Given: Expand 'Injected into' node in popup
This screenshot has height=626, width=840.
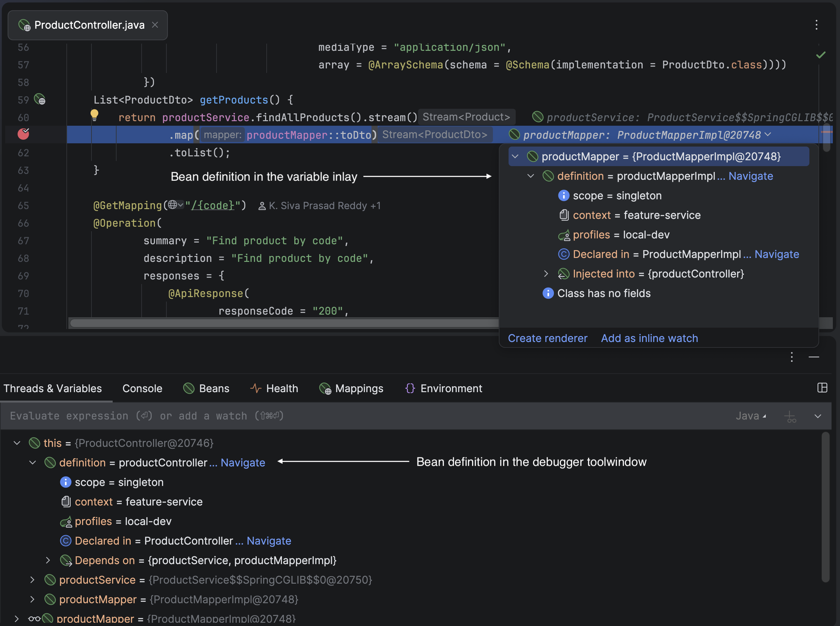Looking at the screenshot, I should 546,274.
